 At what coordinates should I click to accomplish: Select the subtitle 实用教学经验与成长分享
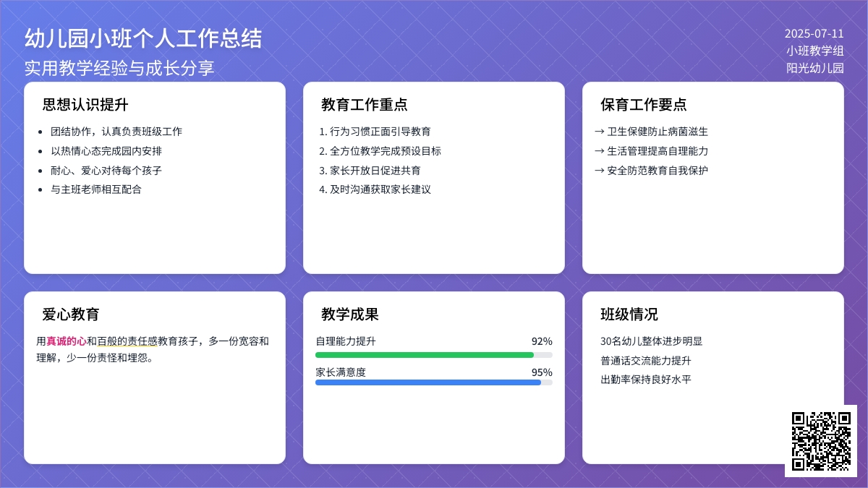[119, 68]
